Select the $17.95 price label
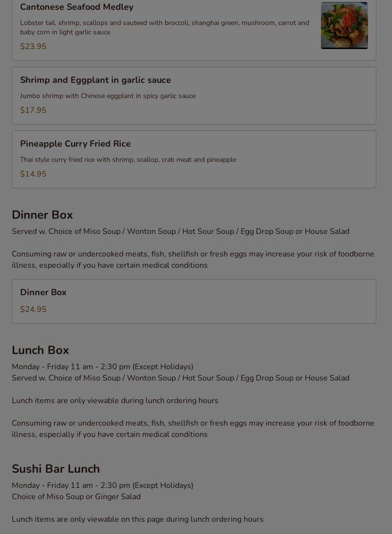This screenshot has width=392, height=534. tap(33, 110)
